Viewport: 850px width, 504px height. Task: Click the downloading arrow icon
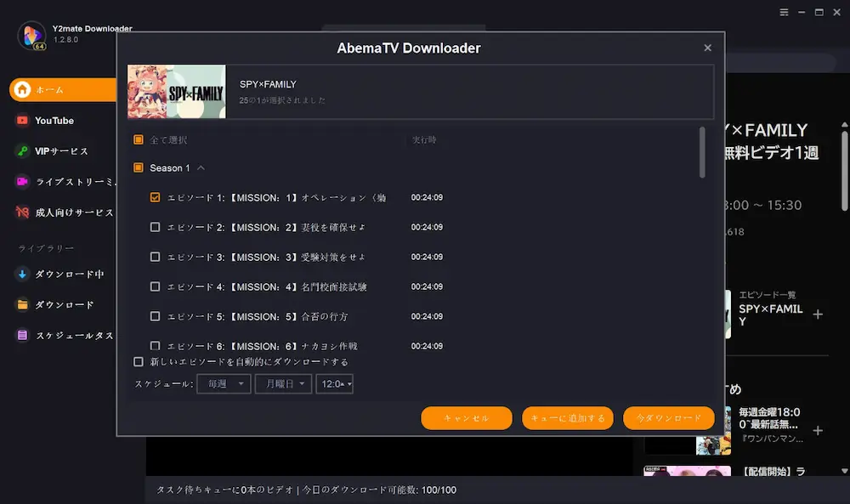pos(23,275)
